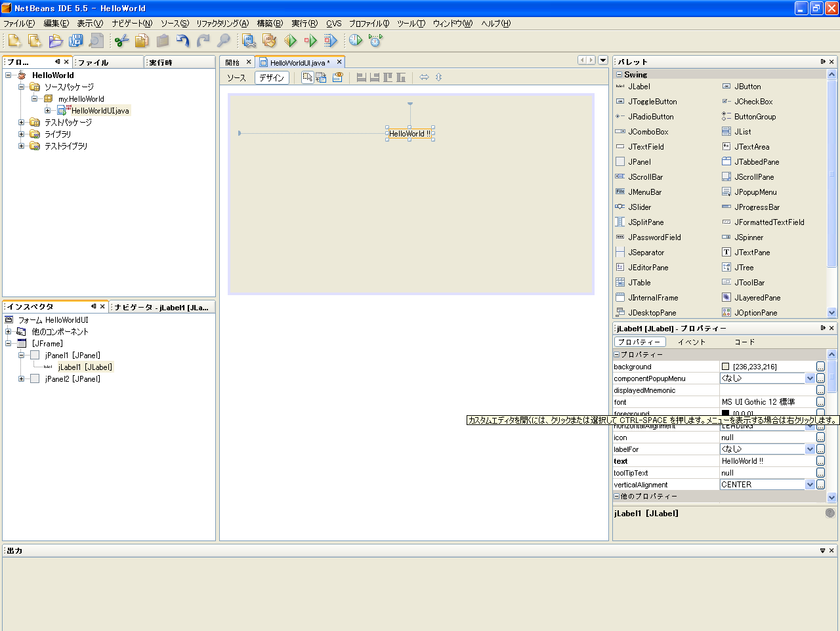Open custom editor for font property

pyautogui.click(x=820, y=402)
